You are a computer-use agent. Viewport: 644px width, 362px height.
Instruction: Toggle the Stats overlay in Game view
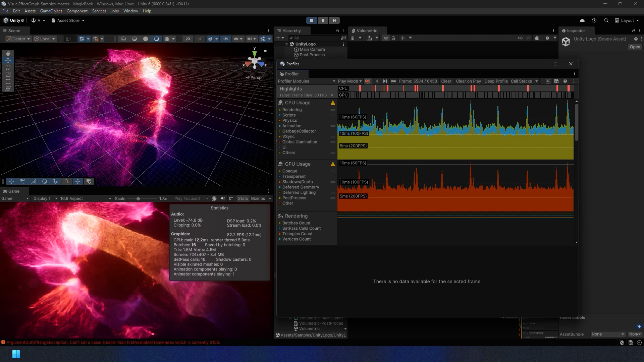point(243,198)
